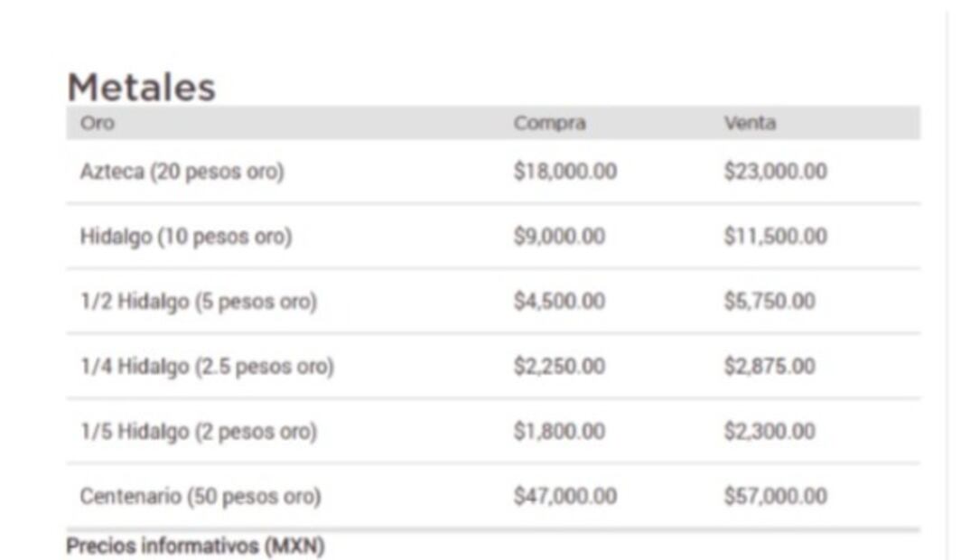Click the Precios informativos (MXN) note
This screenshot has width=961, height=560.
tap(195, 546)
